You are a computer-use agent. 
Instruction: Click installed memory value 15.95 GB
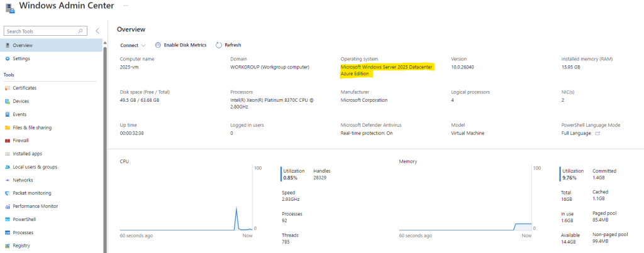tap(571, 67)
